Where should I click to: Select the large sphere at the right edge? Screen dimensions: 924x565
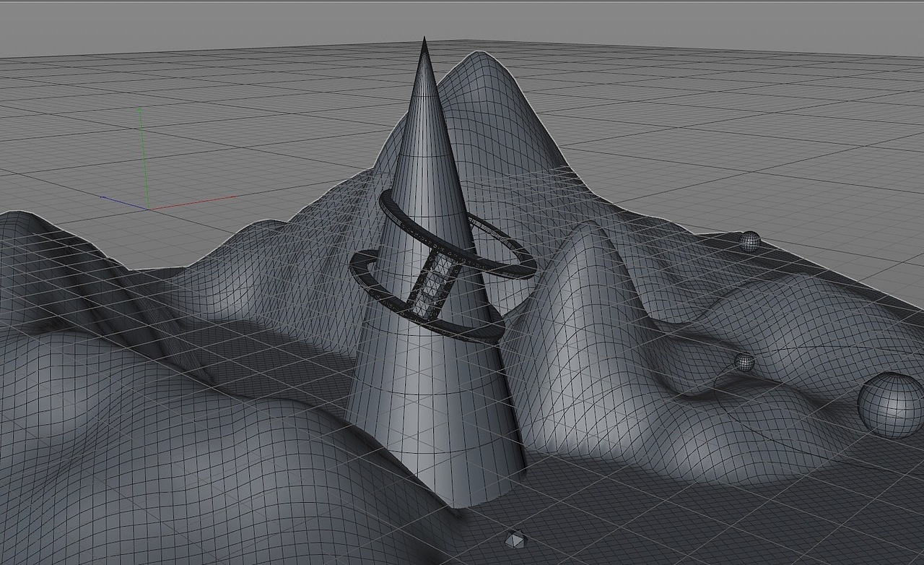892,405
